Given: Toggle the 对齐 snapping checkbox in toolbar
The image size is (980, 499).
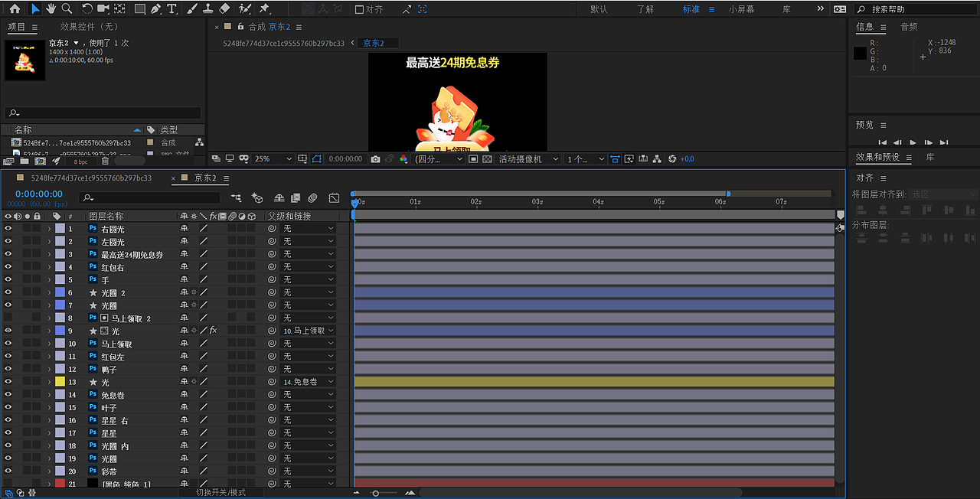Looking at the screenshot, I should point(360,10).
